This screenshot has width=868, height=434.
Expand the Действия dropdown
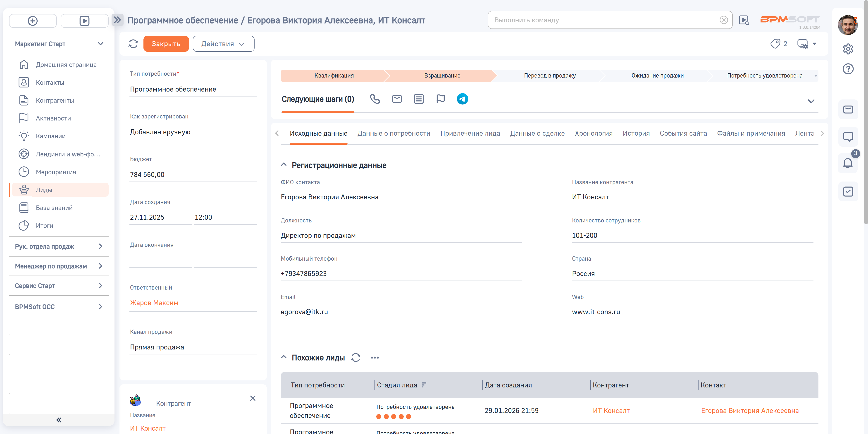pos(223,44)
